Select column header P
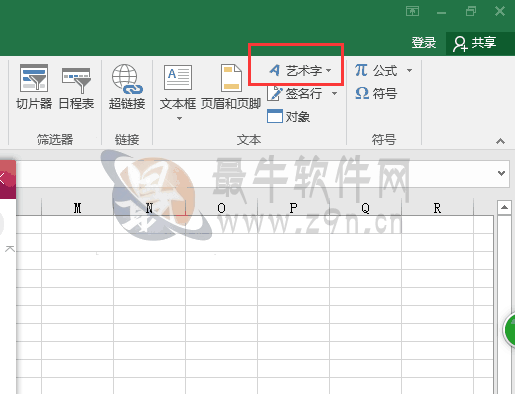This screenshot has height=394, width=515. (293, 208)
